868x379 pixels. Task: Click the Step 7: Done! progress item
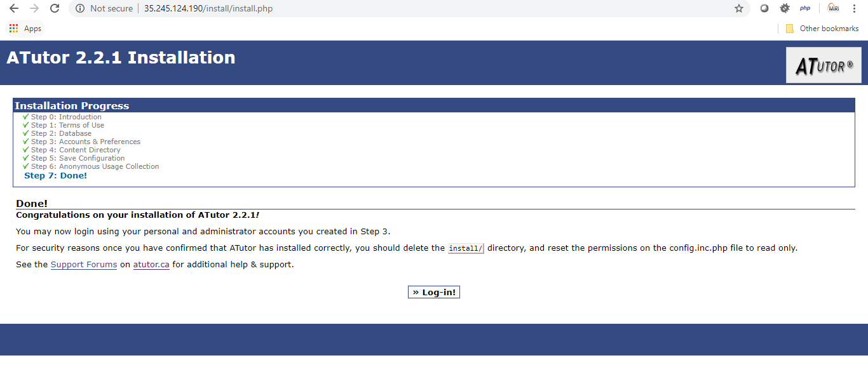[x=55, y=175]
